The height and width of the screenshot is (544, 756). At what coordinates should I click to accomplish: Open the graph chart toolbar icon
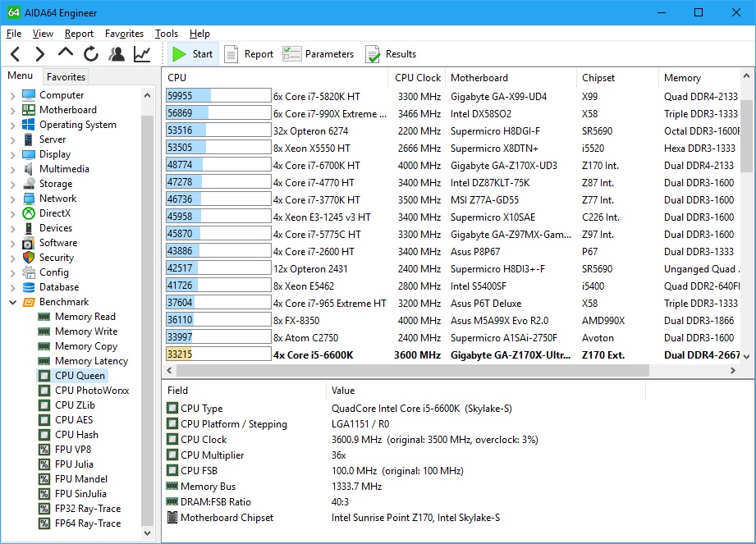142,54
